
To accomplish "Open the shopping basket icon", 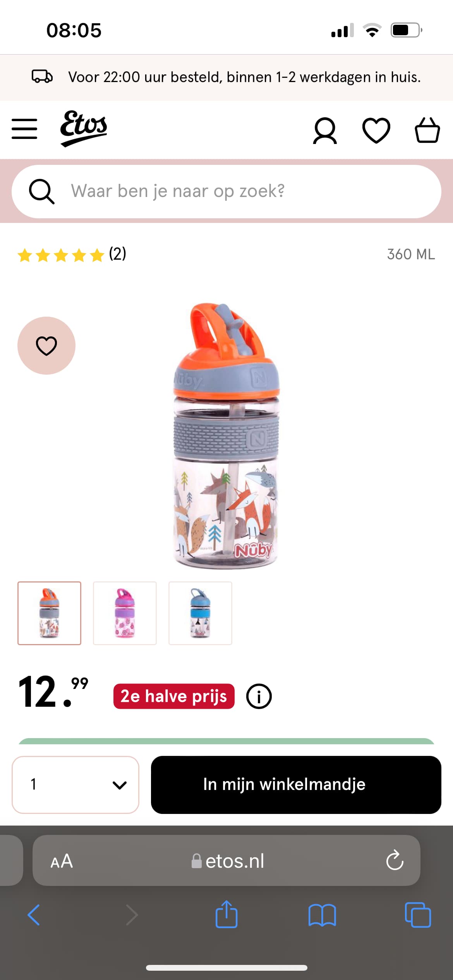I will click(427, 130).
